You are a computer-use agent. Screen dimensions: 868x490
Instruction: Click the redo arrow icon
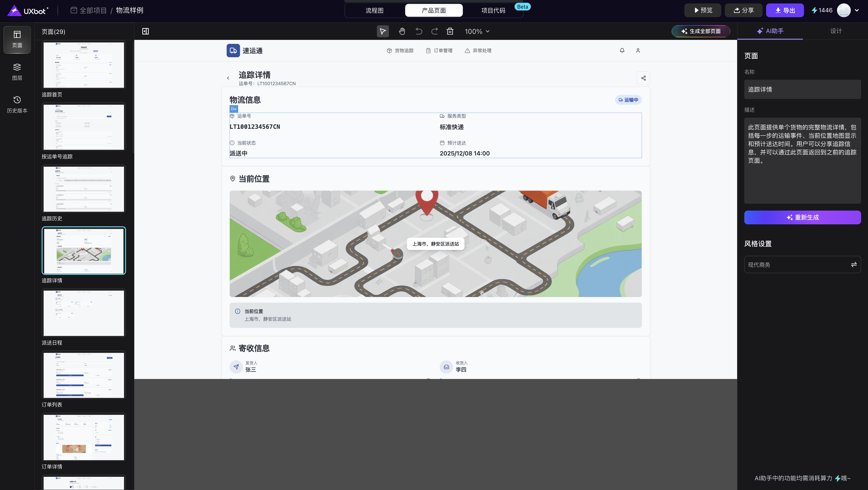click(x=434, y=31)
